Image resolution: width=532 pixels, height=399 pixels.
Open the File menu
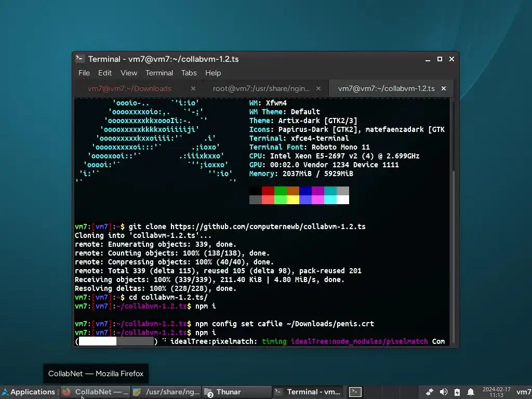(84, 73)
